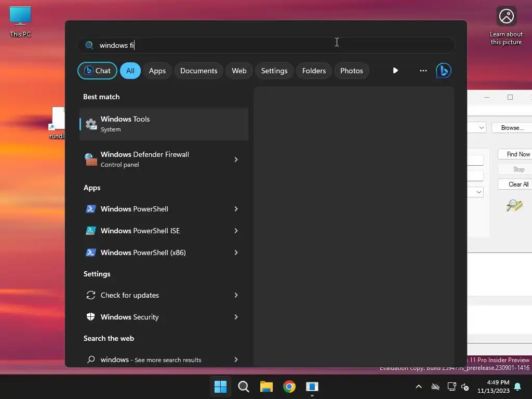
Task: Click OneDrive cloud tray icon
Action: point(435,387)
